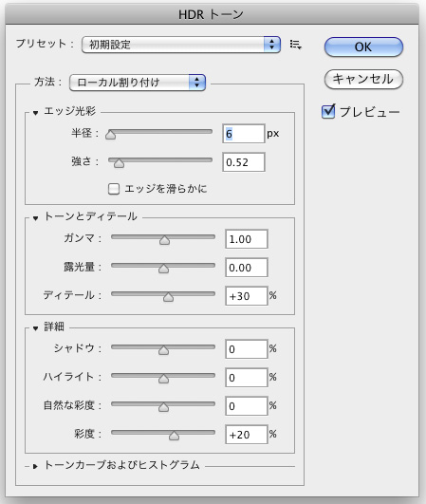Enable エッジを滑らかに checkbox

[114, 189]
